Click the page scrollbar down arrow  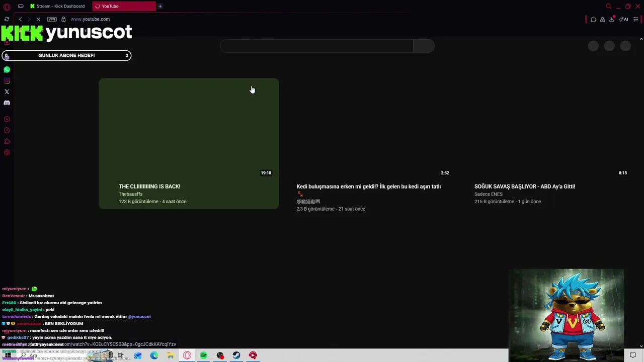point(641,346)
